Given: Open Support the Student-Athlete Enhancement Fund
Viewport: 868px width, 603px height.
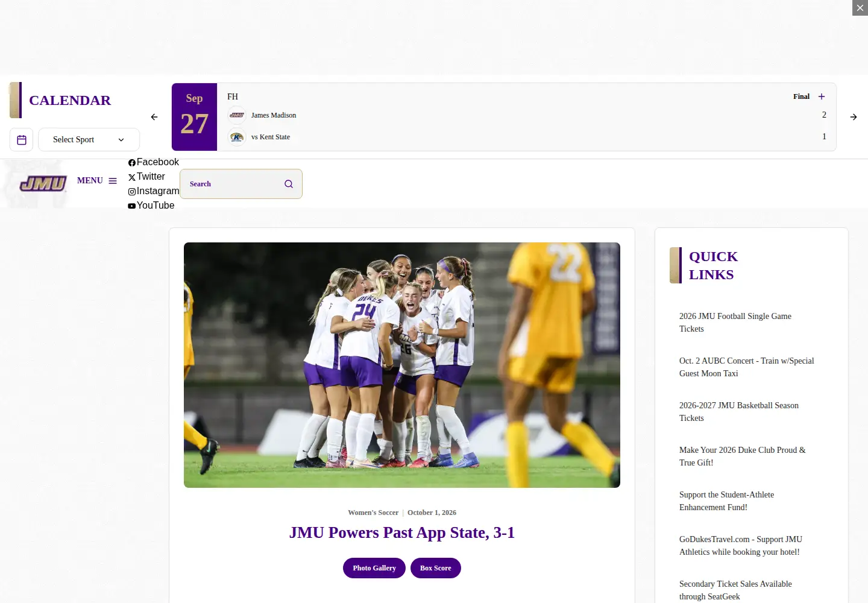Looking at the screenshot, I should point(727,501).
